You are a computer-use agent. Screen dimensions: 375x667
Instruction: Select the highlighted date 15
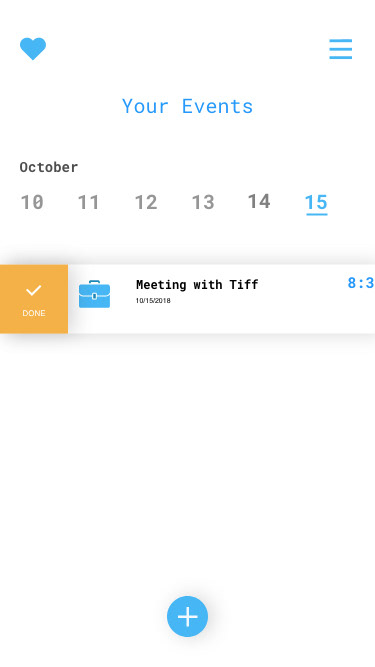click(x=316, y=202)
